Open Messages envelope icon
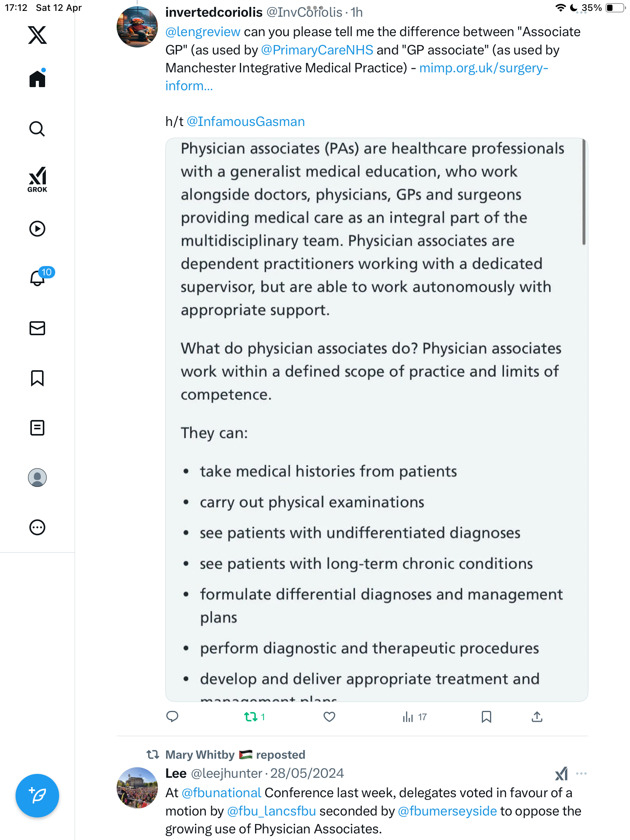 [x=37, y=328]
